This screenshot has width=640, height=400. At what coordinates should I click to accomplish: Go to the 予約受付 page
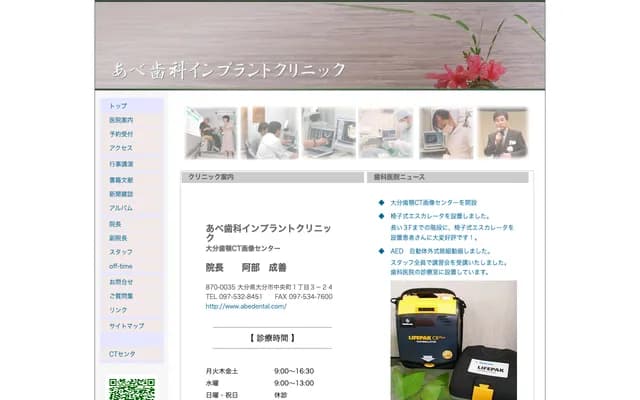[121, 134]
